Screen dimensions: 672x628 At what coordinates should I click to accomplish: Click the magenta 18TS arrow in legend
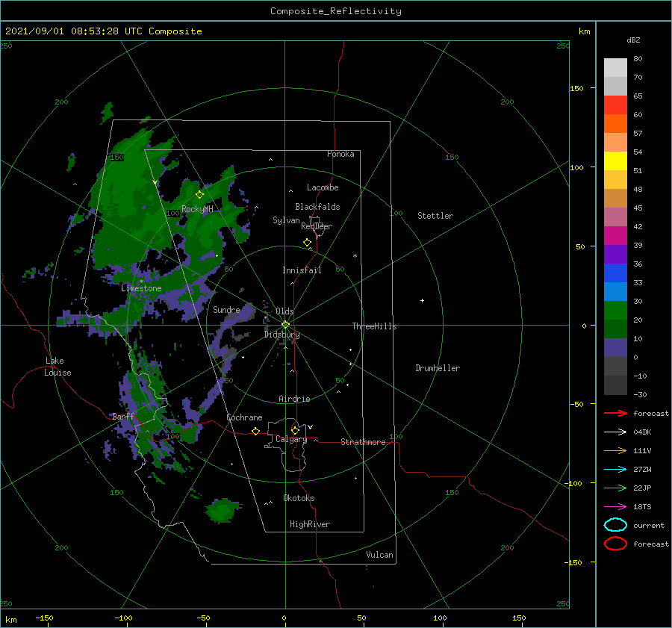(615, 507)
